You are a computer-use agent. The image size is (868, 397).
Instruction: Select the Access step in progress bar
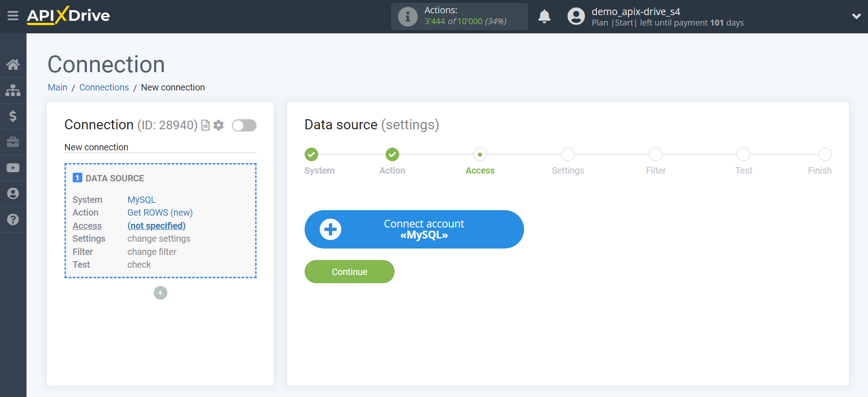tap(480, 154)
